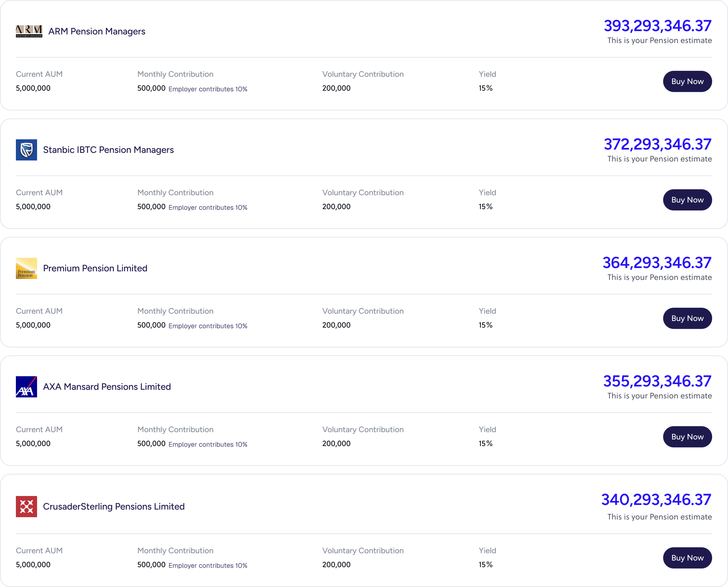Click the Stanbic IBTC shield logo

coord(26,150)
